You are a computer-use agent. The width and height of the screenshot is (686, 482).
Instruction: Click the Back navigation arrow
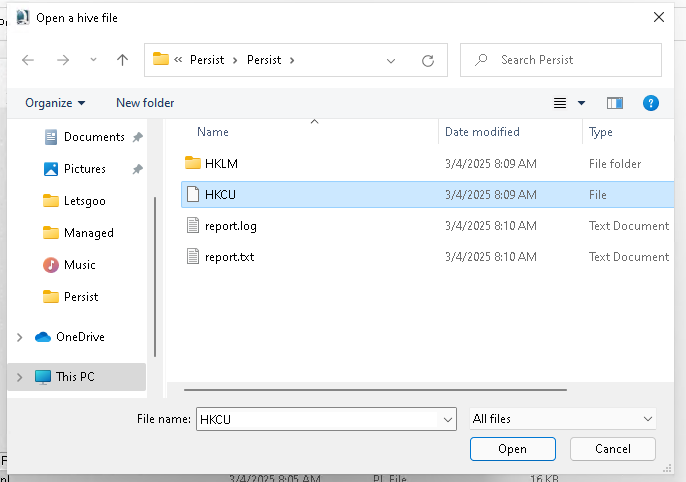click(28, 60)
